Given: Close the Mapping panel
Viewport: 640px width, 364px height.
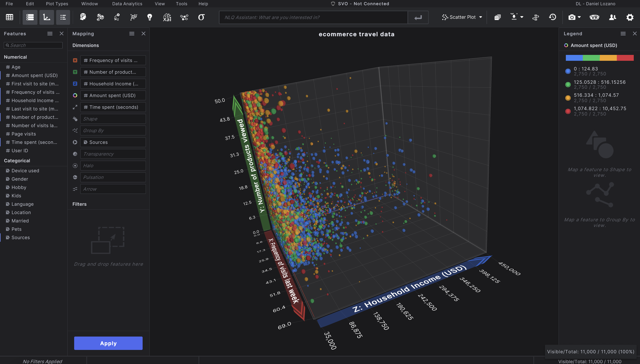Looking at the screenshot, I should (x=144, y=33).
